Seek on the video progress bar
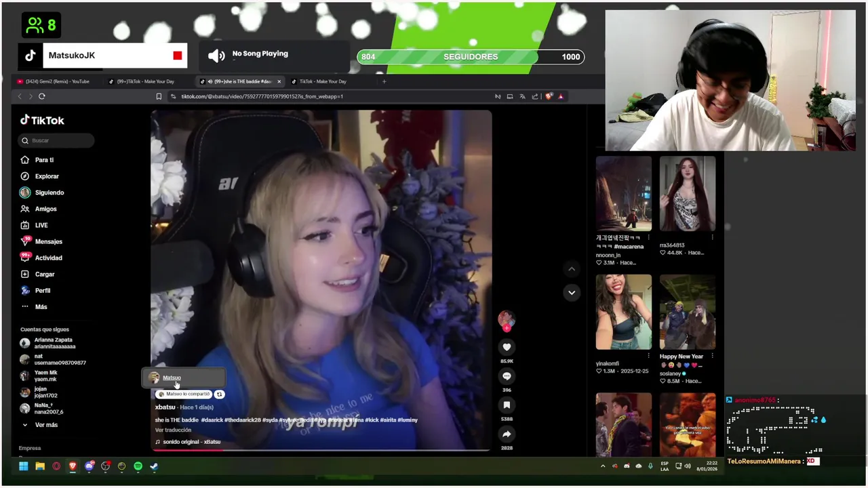Screen dimensions: 868x488 [x=321, y=450]
